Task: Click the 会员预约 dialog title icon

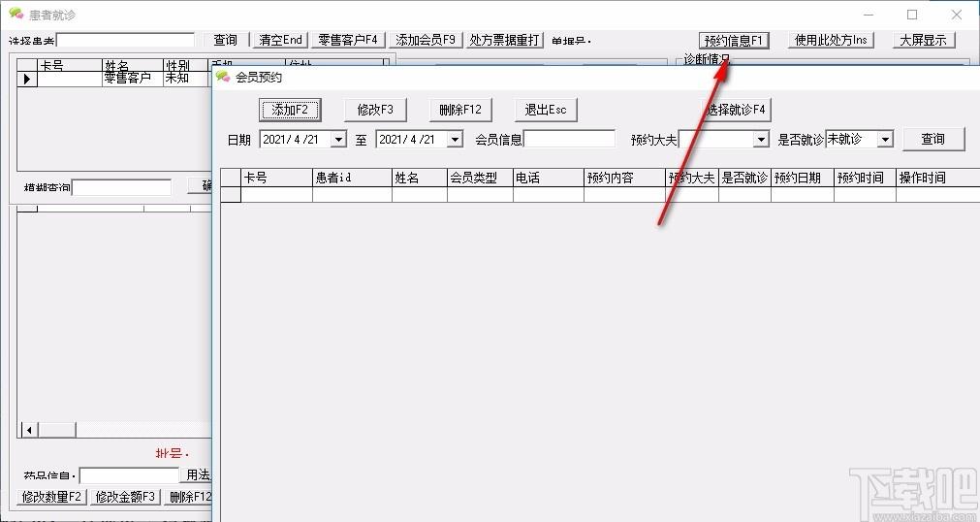Action: click(x=223, y=77)
